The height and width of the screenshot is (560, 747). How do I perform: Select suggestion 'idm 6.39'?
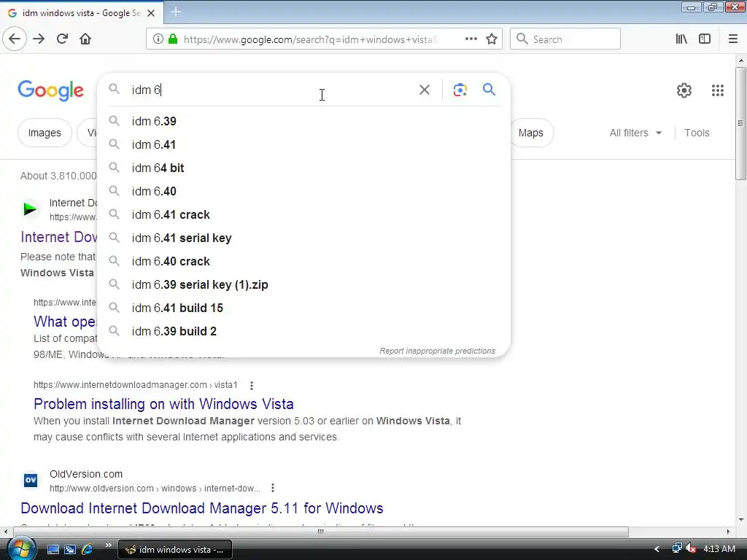(x=303, y=122)
